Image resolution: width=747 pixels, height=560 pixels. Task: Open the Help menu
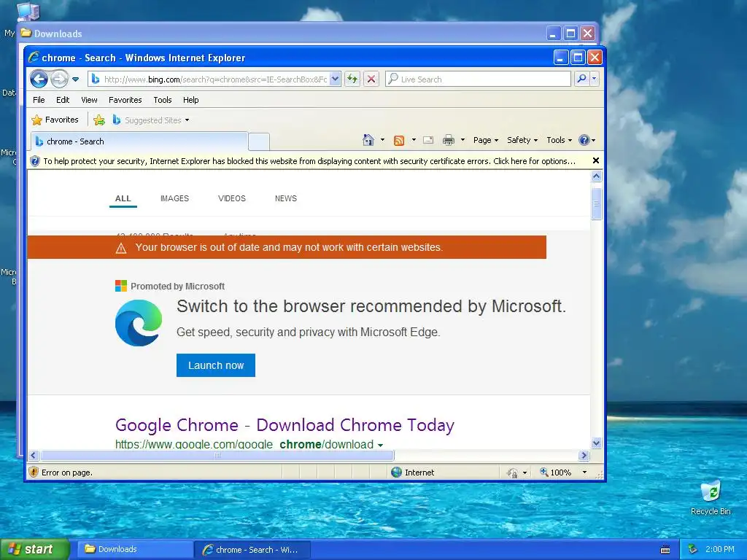(x=190, y=100)
